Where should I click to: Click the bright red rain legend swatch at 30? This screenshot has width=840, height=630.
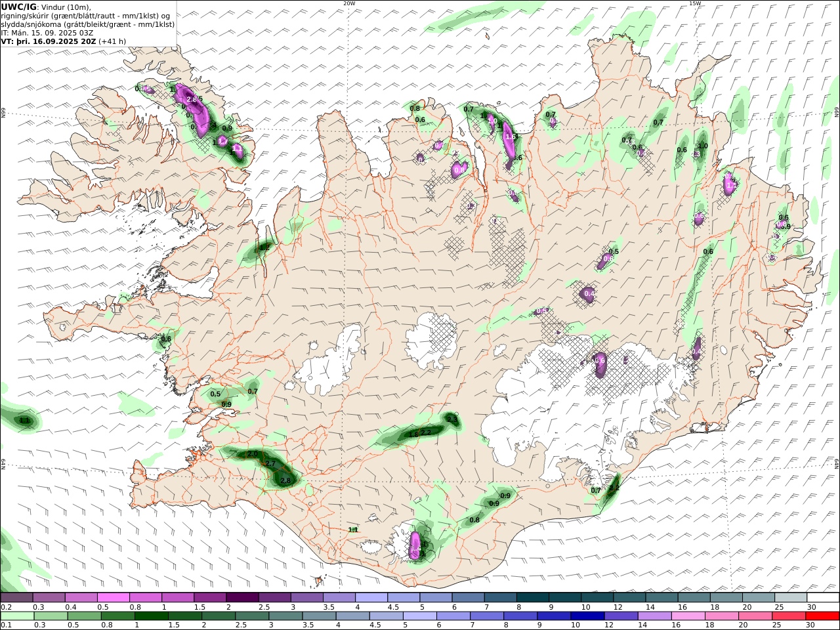click(x=822, y=616)
